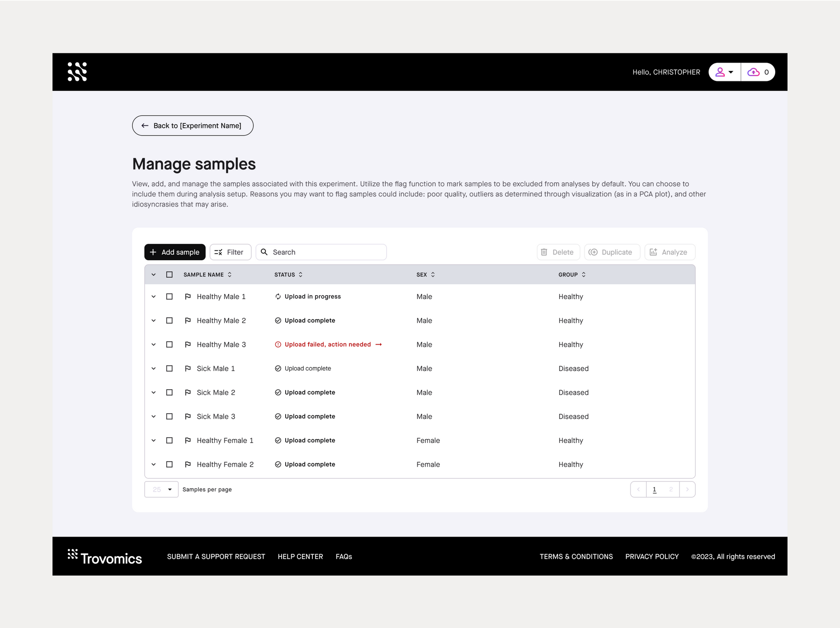Click the Search input field
Viewport: 840px width, 628px height.
pos(321,252)
